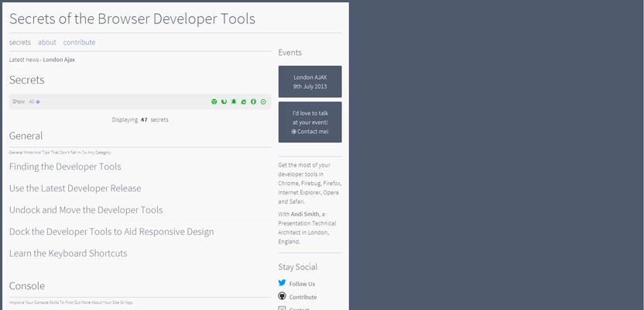Click the Twitter bird icon
Screen dimensions: 644x310
click(x=283, y=284)
